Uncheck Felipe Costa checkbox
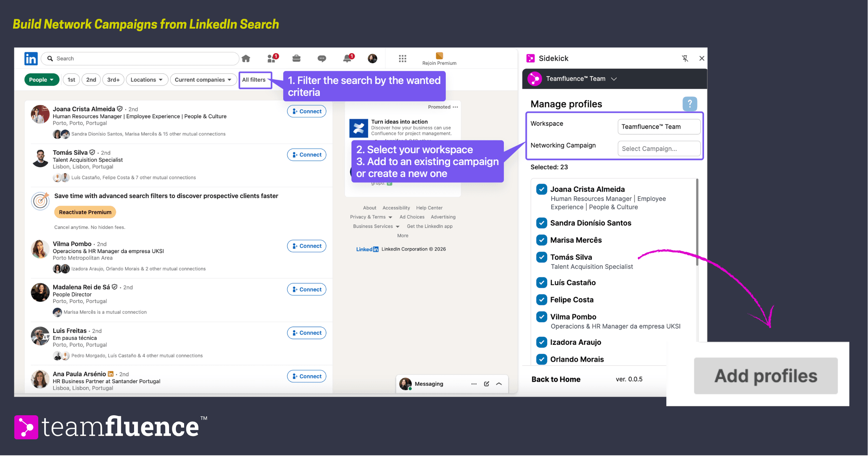Image resolution: width=868 pixels, height=456 pixels. pyautogui.click(x=542, y=299)
